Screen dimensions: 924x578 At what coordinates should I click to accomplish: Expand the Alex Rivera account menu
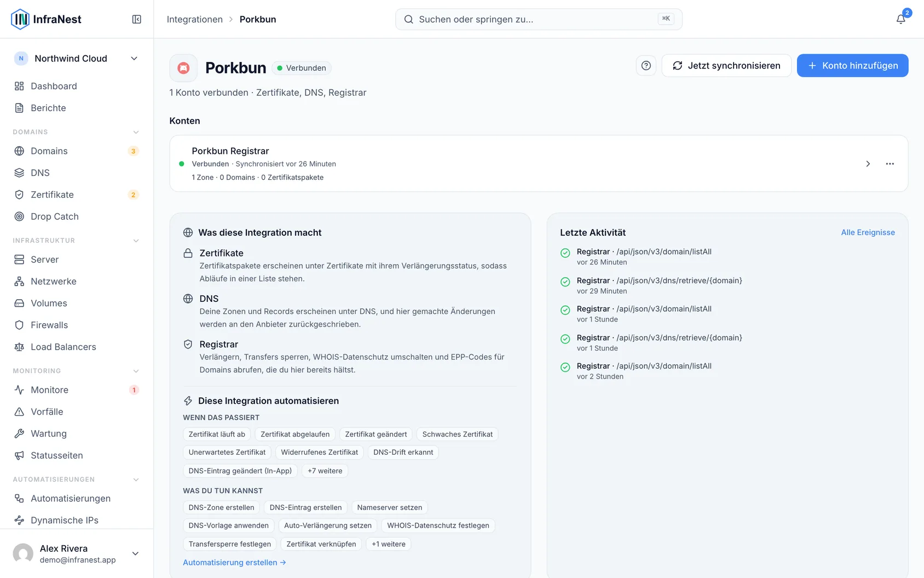click(x=135, y=553)
